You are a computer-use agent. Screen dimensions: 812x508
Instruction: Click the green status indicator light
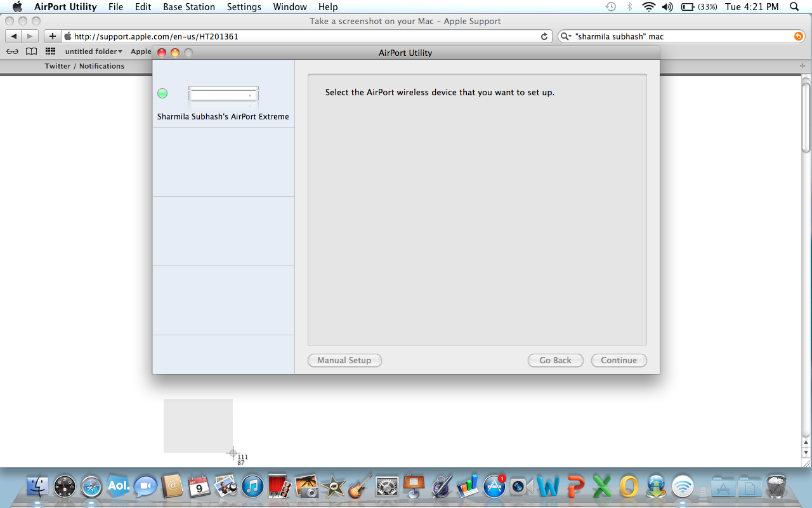(162, 93)
